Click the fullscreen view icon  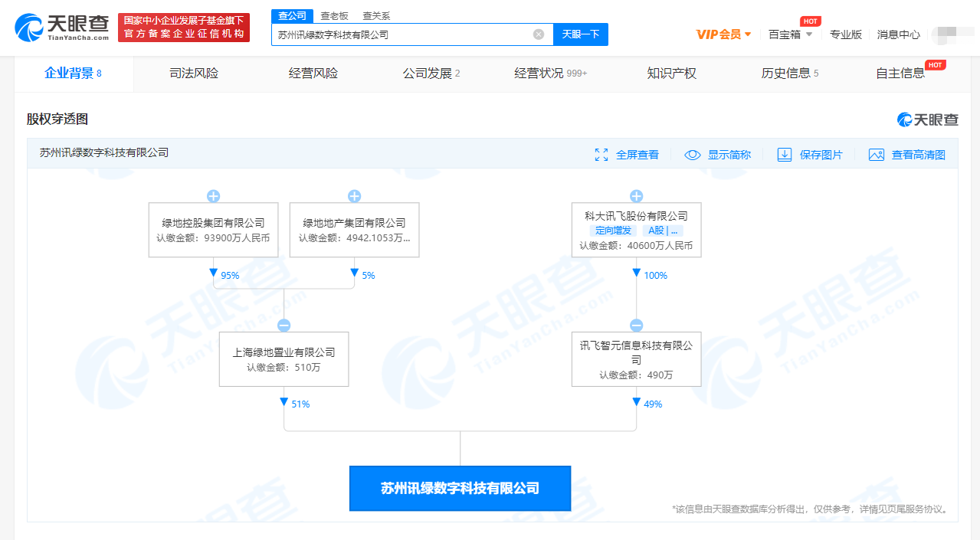tap(601, 155)
